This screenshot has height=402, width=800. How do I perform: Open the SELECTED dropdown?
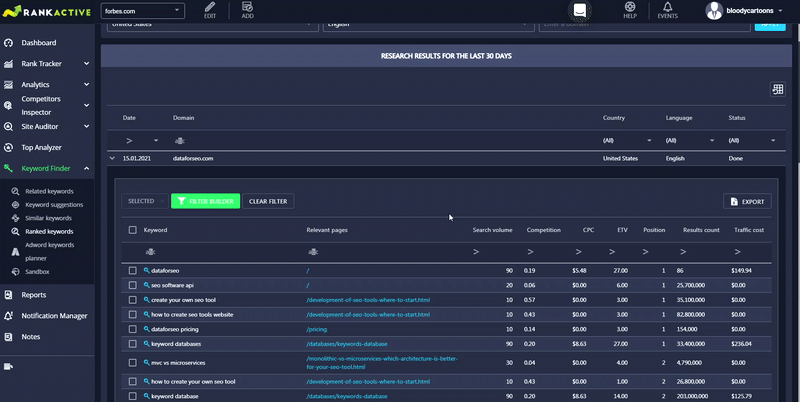pos(145,201)
